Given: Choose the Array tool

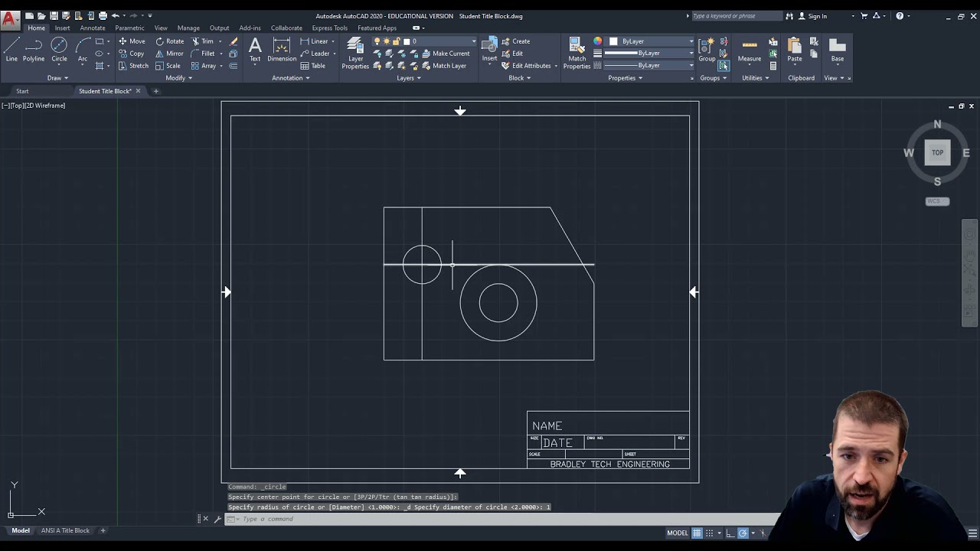Looking at the screenshot, I should coord(204,66).
